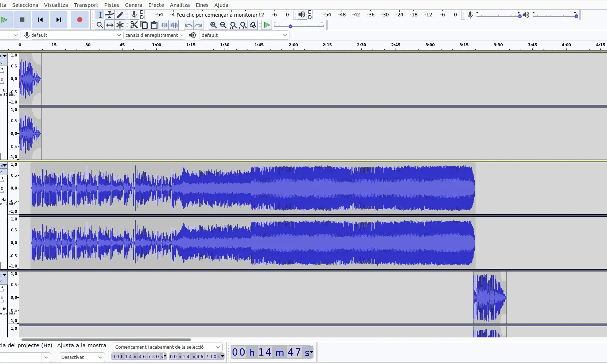Fit the whole project to the window

click(x=243, y=25)
